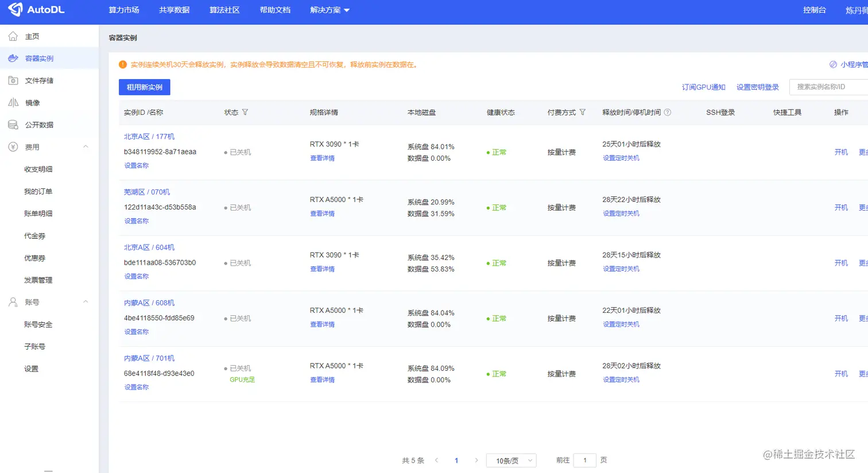Go to 我的订单 in sidebar

38,191
